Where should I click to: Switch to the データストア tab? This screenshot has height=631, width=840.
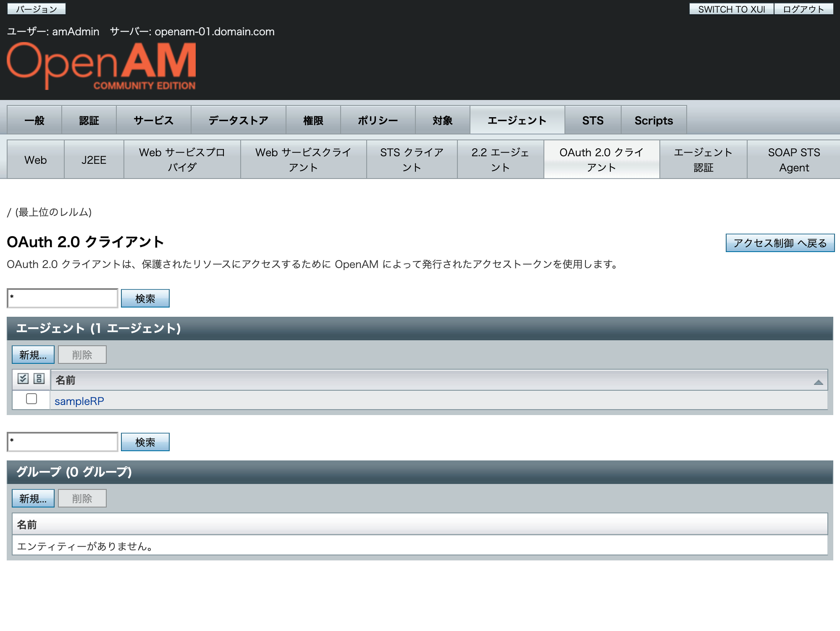[x=238, y=120]
